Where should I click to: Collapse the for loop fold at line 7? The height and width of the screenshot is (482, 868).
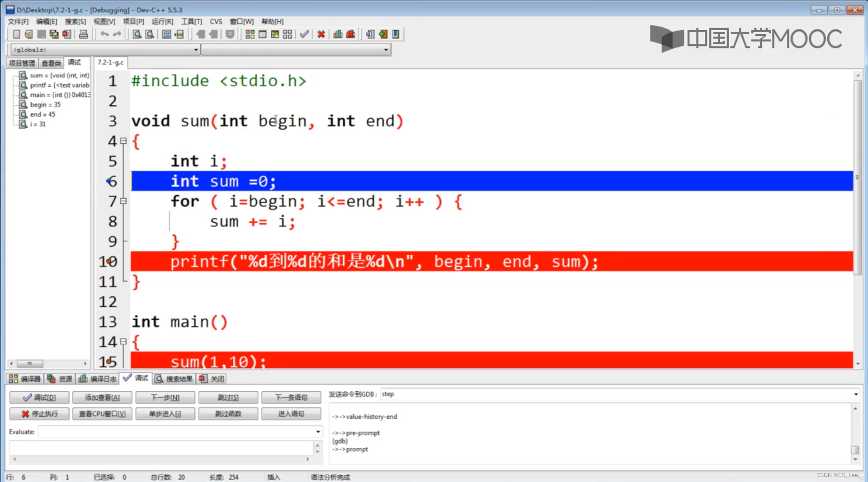(x=123, y=201)
